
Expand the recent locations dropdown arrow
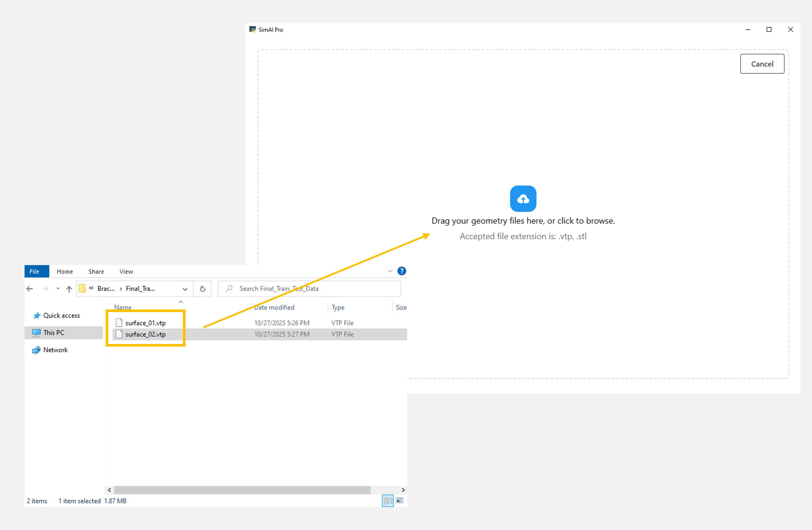point(58,289)
